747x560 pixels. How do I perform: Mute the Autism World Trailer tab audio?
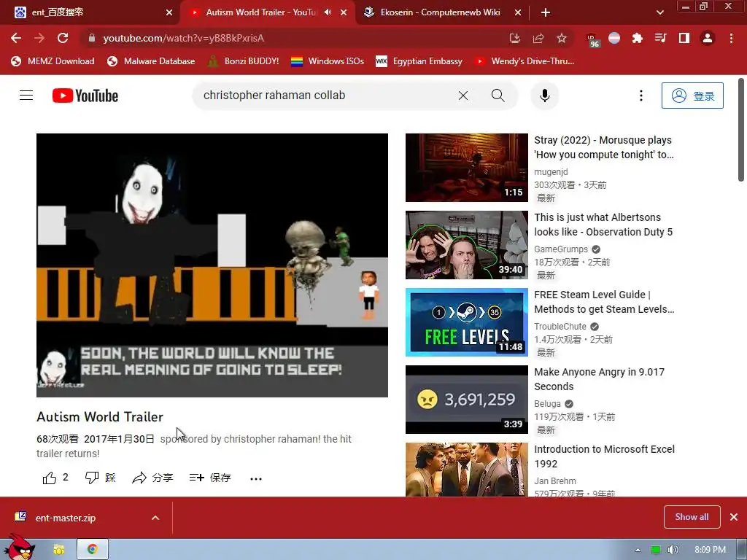point(328,12)
